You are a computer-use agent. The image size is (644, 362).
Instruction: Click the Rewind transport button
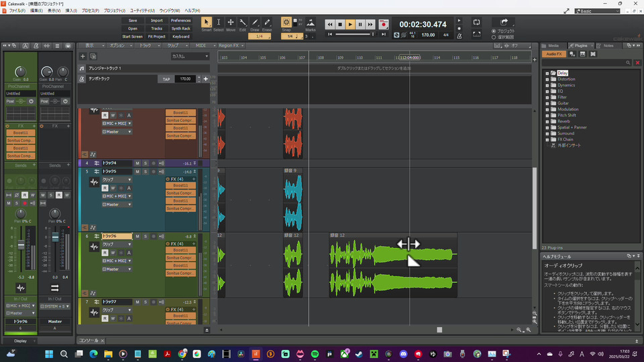pos(330,24)
